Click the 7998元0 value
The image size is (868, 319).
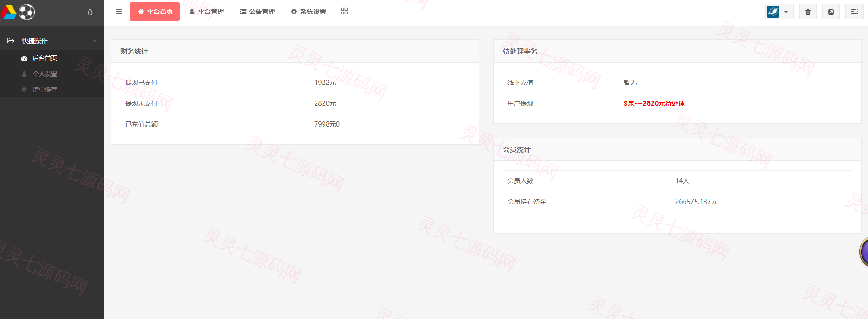(x=327, y=124)
